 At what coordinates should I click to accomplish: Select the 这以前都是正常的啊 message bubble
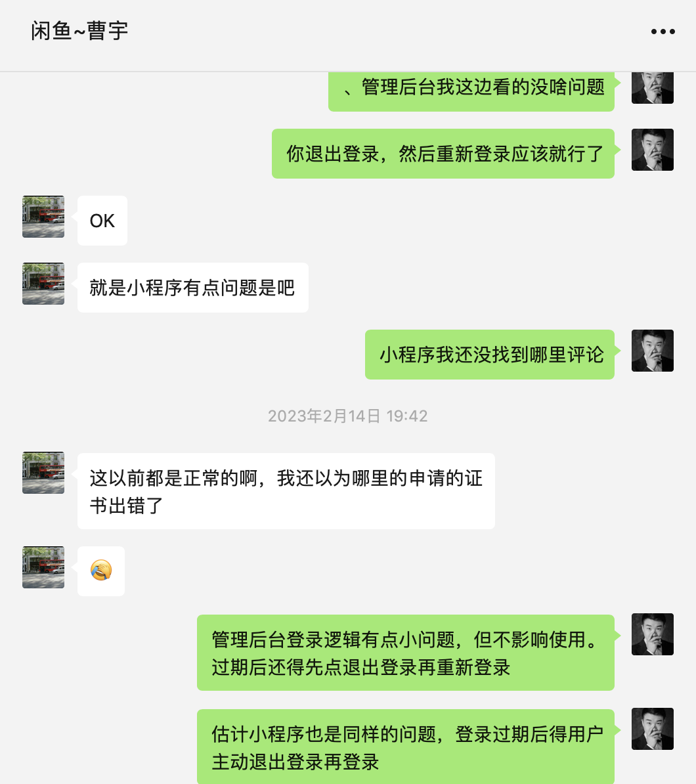(x=286, y=491)
